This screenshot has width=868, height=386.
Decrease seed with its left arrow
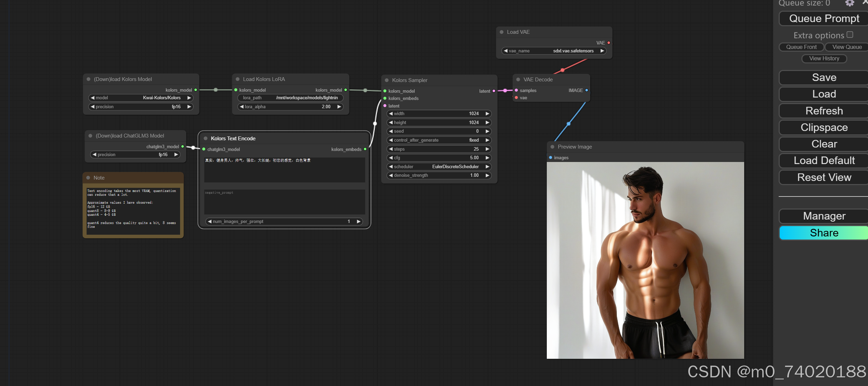coord(391,131)
